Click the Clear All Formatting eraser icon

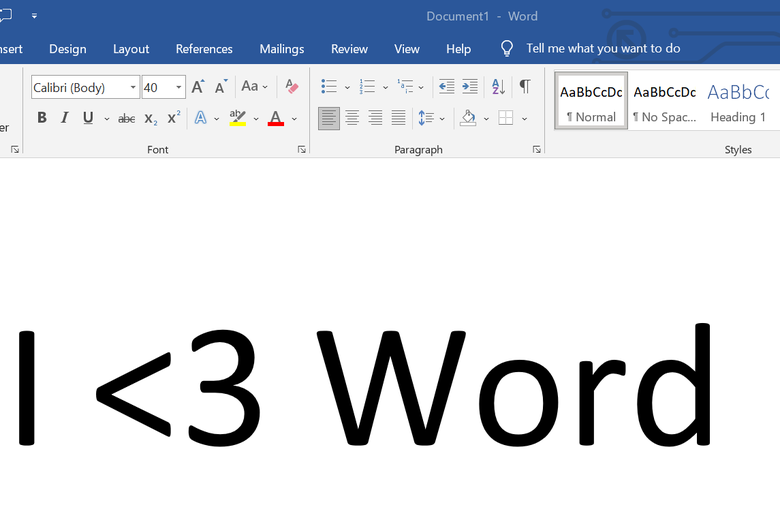[x=292, y=87]
